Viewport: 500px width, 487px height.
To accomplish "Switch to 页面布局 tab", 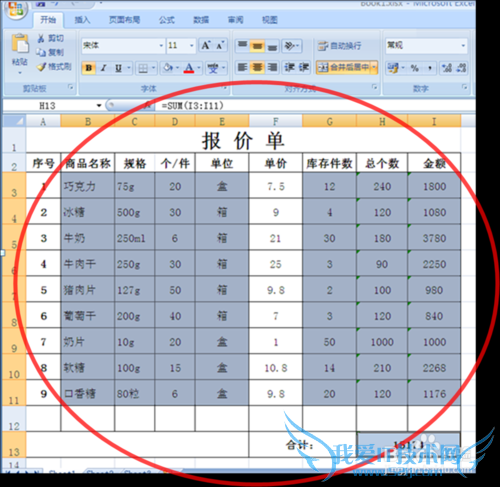I will (x=124, y=20).
